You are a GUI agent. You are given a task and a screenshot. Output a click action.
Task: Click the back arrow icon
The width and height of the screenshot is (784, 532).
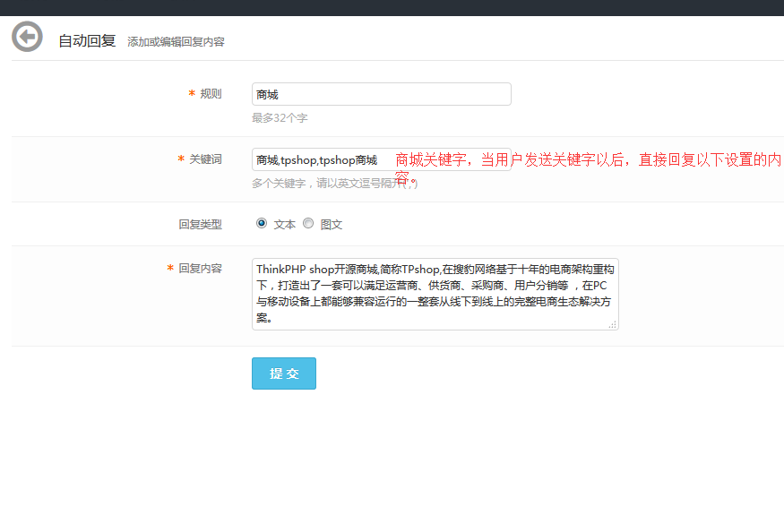27,38
